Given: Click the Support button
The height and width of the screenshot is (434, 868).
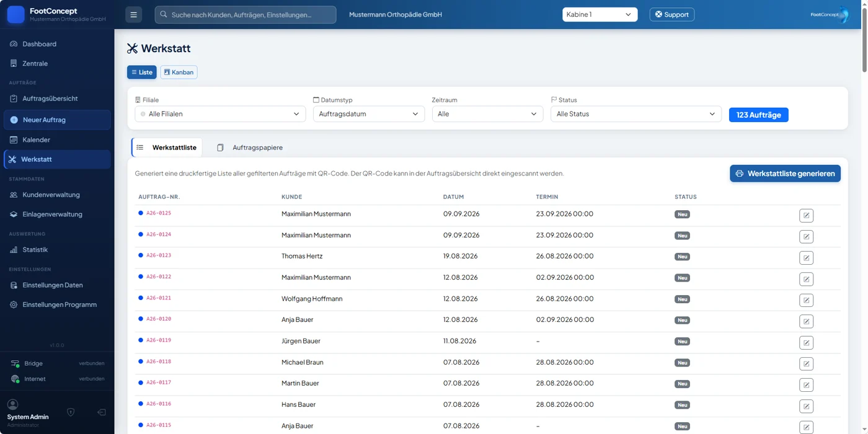Looking at the screenshot, I should pyautogui.click(x=672, y=14).
